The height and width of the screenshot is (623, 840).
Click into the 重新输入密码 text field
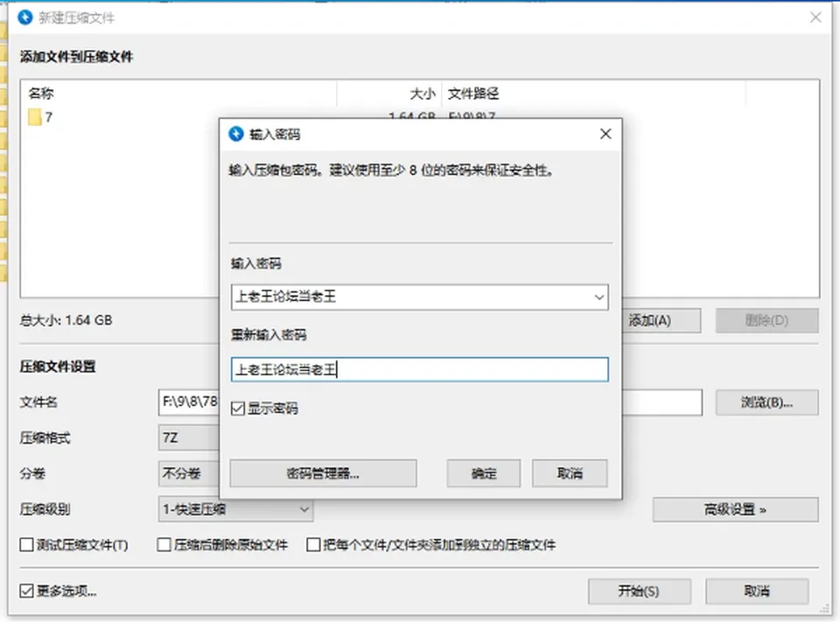click(419, 369)
